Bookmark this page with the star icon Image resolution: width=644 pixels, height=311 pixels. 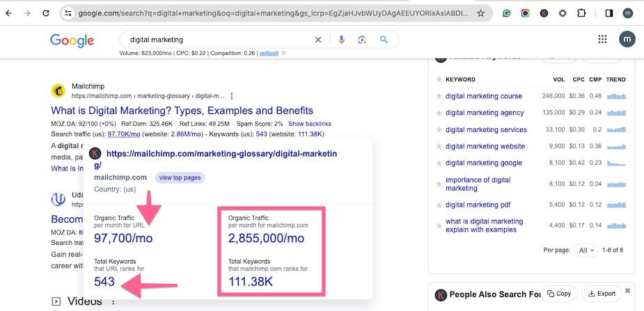480,13
